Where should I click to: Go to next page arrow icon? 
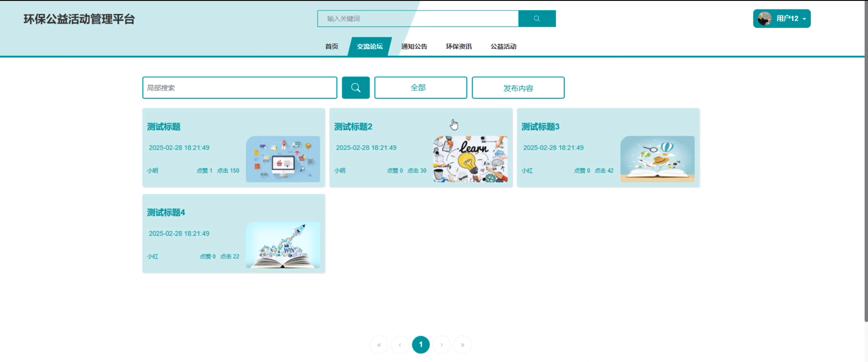coord(442,345)
